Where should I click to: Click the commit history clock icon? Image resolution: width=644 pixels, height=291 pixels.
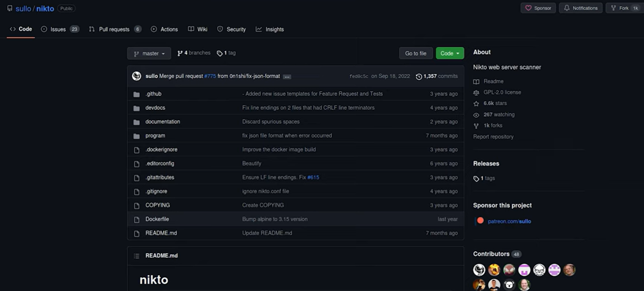(x=419, y=76)
